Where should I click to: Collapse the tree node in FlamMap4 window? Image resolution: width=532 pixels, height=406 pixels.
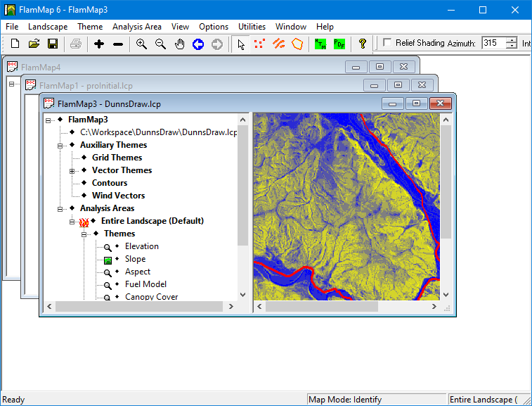coord(11,84)
